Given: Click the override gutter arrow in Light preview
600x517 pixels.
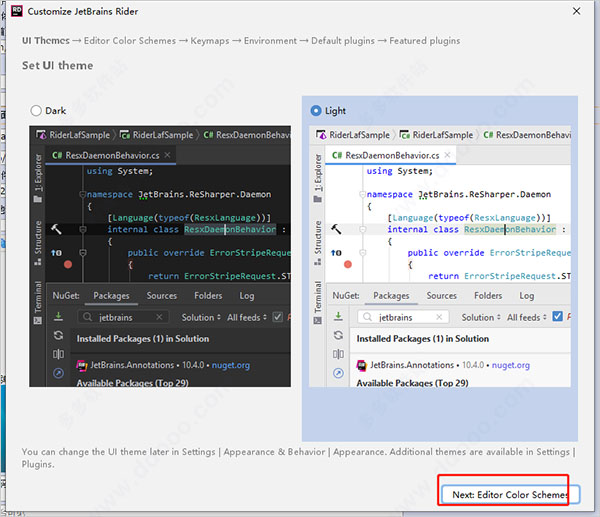Looking at the screenshot, I should click(336, 253).
